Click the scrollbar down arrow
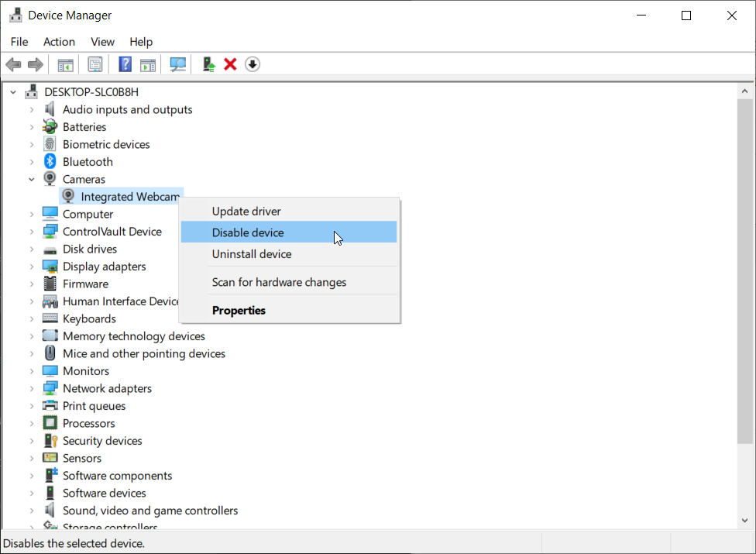The image size is (756, 554). click(745, 521)
